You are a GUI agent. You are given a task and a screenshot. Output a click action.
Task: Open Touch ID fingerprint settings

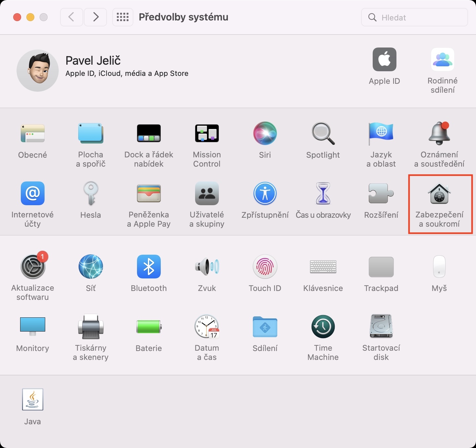coord(265,267)
